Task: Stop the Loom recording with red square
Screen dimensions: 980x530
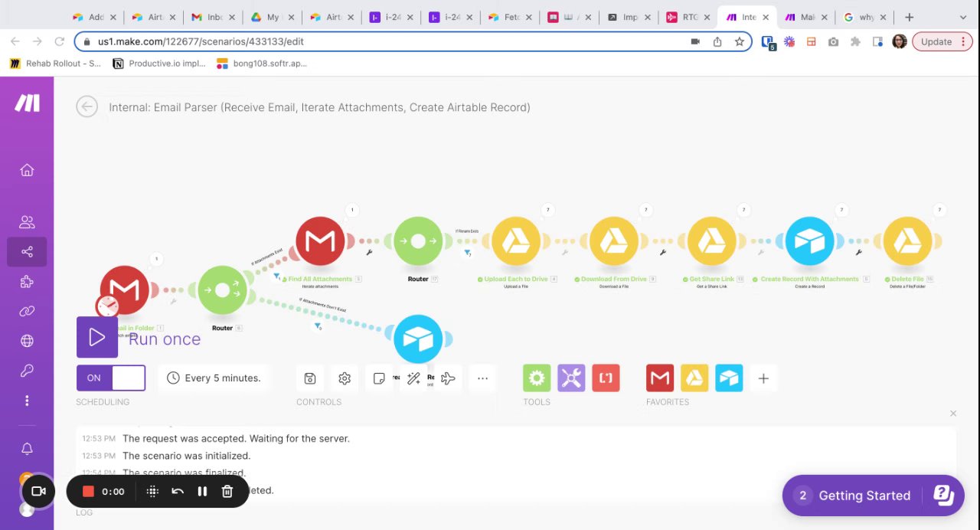Action: [88, 492]
